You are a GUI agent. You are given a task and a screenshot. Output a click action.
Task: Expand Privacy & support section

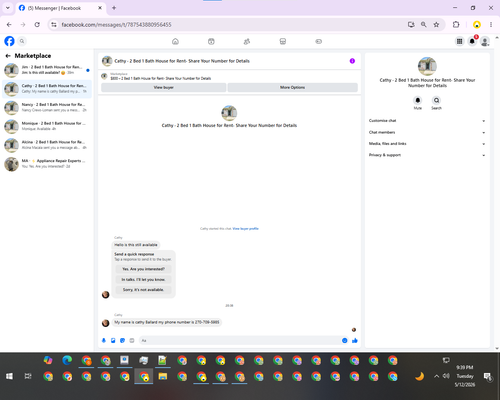[427, 155]
